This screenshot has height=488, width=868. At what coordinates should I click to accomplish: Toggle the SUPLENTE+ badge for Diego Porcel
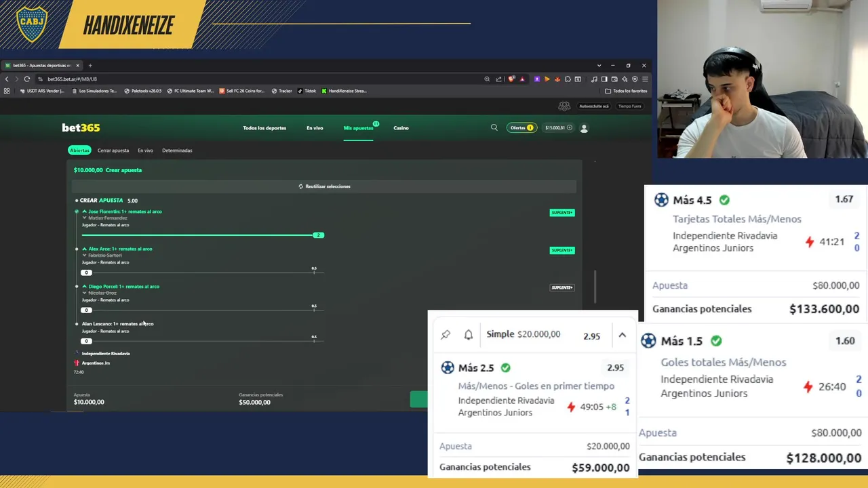point(562,287)
